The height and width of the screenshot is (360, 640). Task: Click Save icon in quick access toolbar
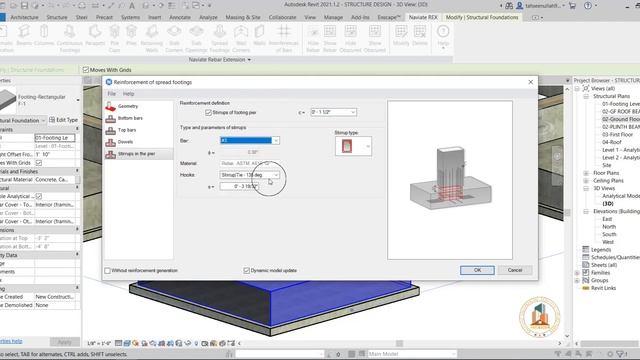[x=24, y=6]
